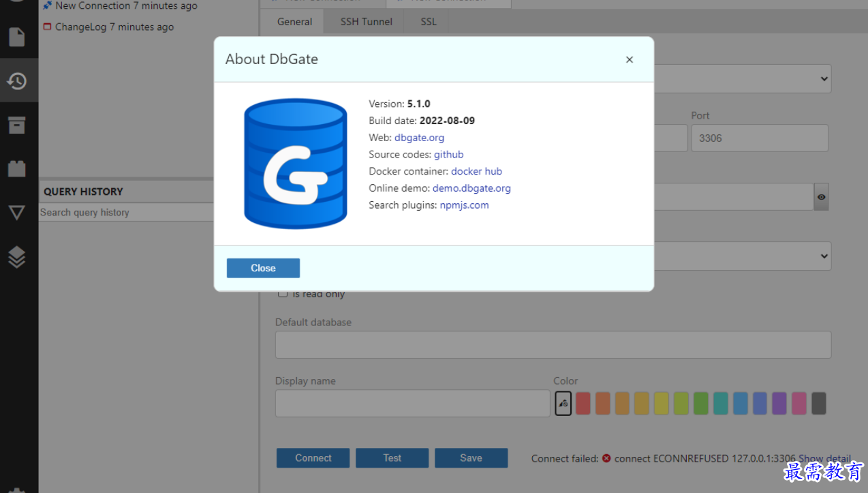Switch to the SSH Tunnel tab
The width and height of the screenshot is (868, 493).
367,22
